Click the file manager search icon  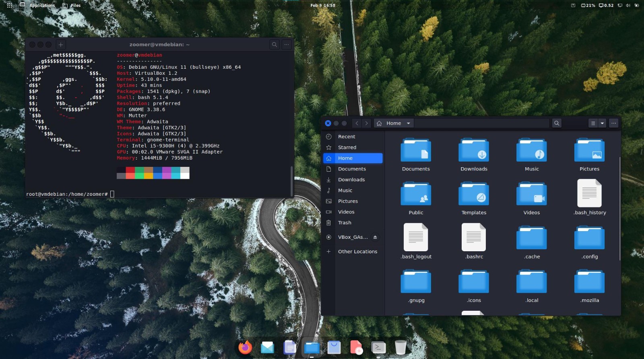(x=557, y=123)
